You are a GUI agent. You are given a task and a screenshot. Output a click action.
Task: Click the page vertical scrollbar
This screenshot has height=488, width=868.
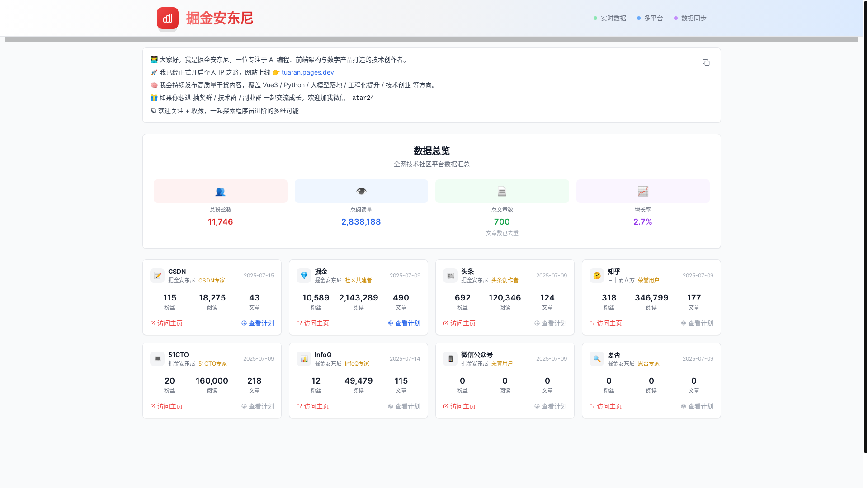[x=866, y=226]
